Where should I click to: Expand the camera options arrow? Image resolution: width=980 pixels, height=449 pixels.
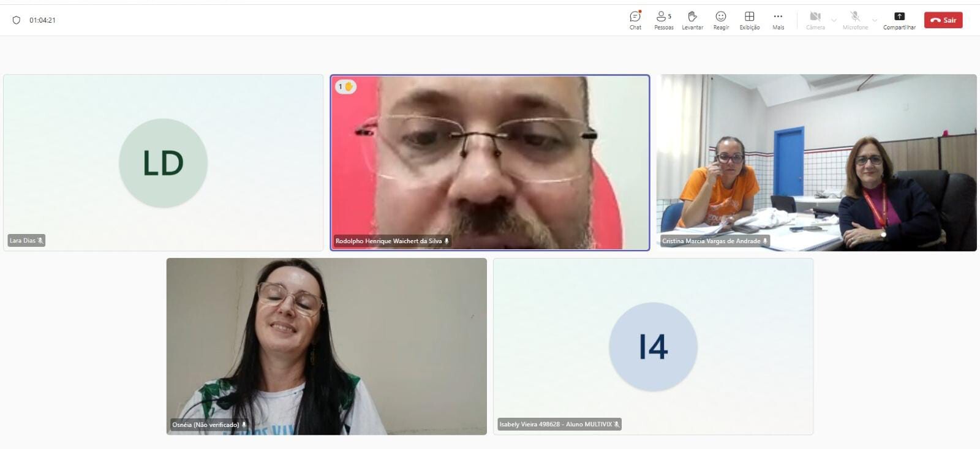pyautogui.click(x=834, y=20)
